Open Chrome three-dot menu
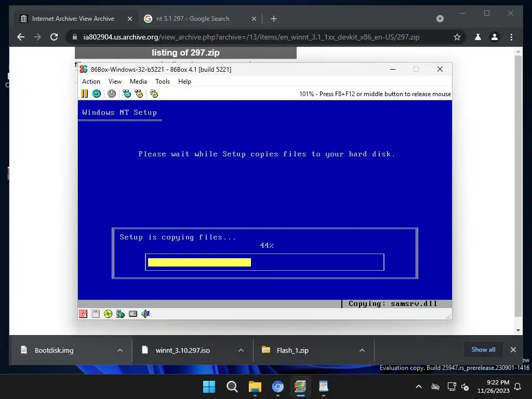The height and width of the screenshot is (399, 532). [511, 37]
